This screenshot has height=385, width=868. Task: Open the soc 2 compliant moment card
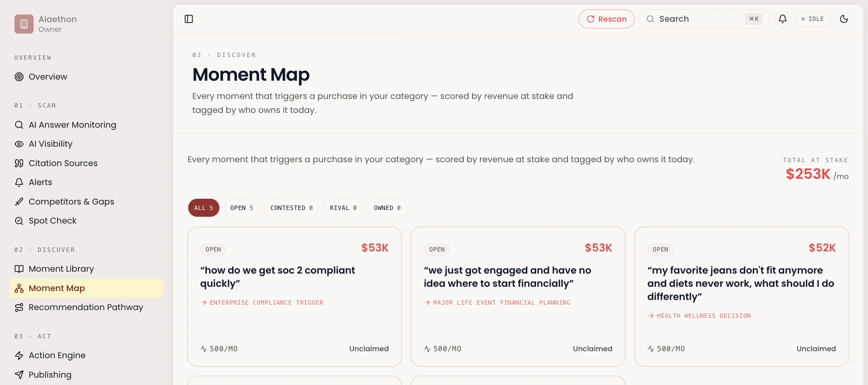point(295,297)
